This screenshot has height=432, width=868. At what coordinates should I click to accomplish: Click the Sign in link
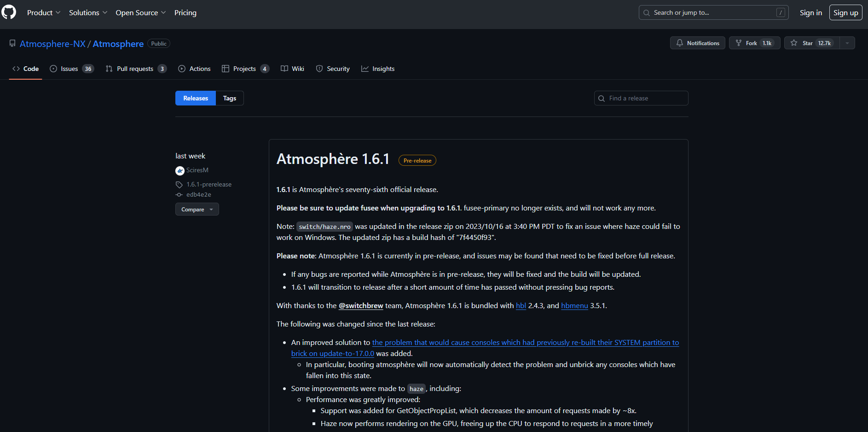[811, 12]
